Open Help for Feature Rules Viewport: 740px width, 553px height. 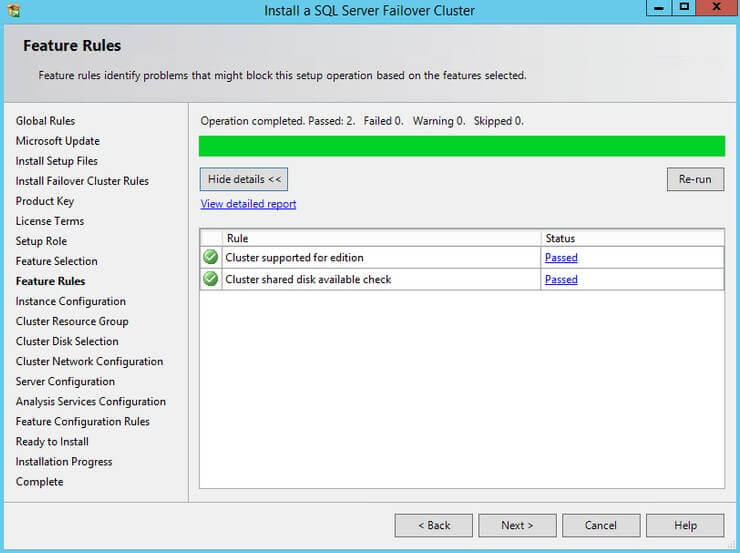685,525
